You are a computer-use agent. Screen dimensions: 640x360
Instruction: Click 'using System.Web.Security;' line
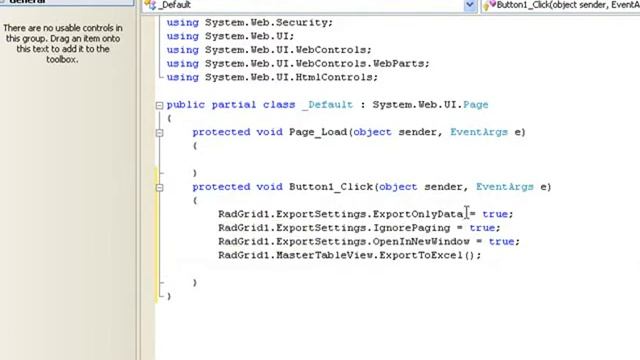(250, 22)
